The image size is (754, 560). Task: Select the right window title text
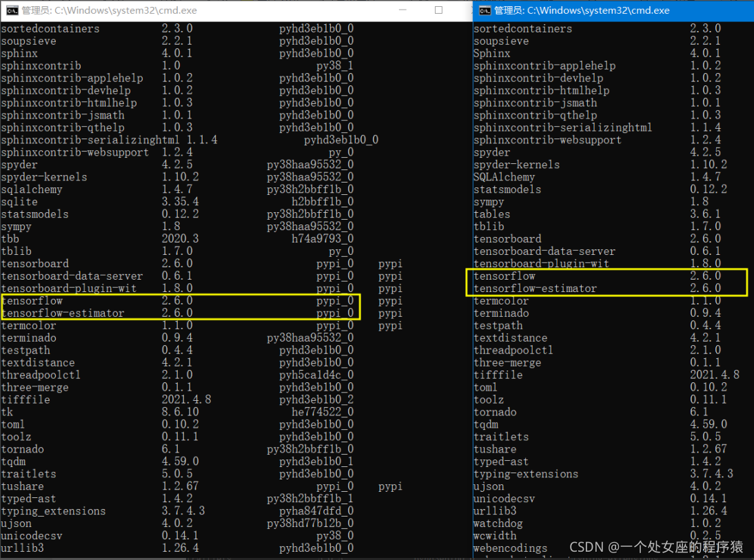point(582,10)
